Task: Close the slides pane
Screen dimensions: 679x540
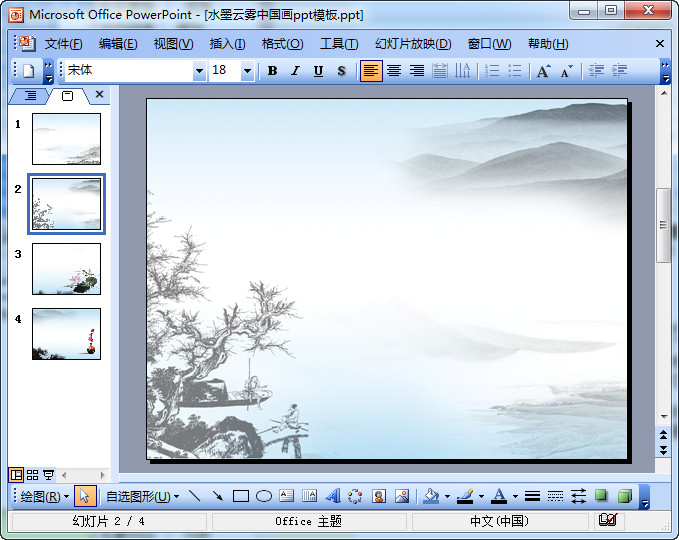Action: (x=100, y=94)
